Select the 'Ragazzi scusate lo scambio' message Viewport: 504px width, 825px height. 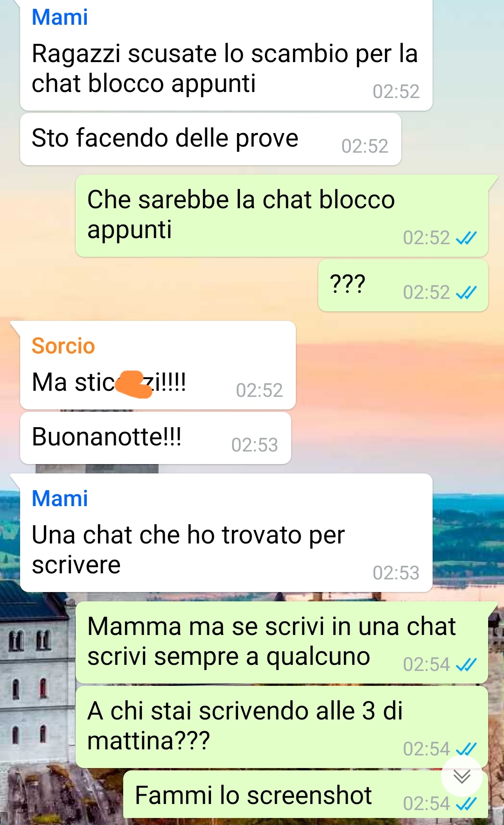point(226,55)
